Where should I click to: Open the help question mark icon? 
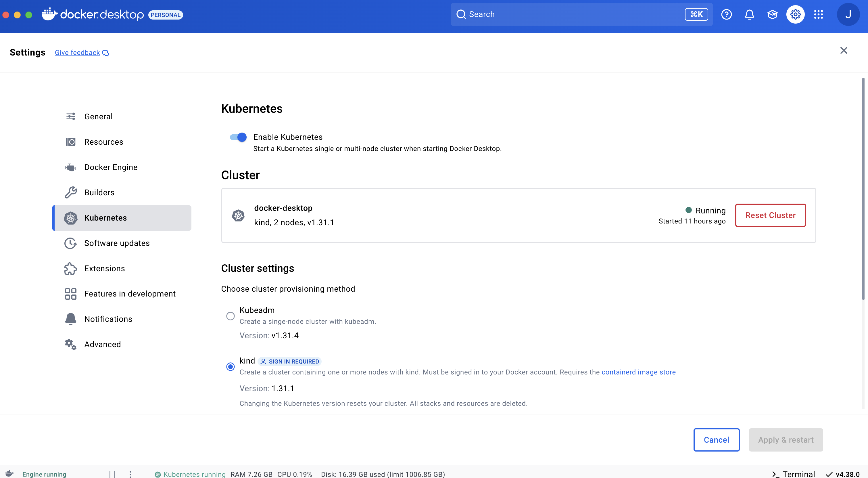(726, 14)
